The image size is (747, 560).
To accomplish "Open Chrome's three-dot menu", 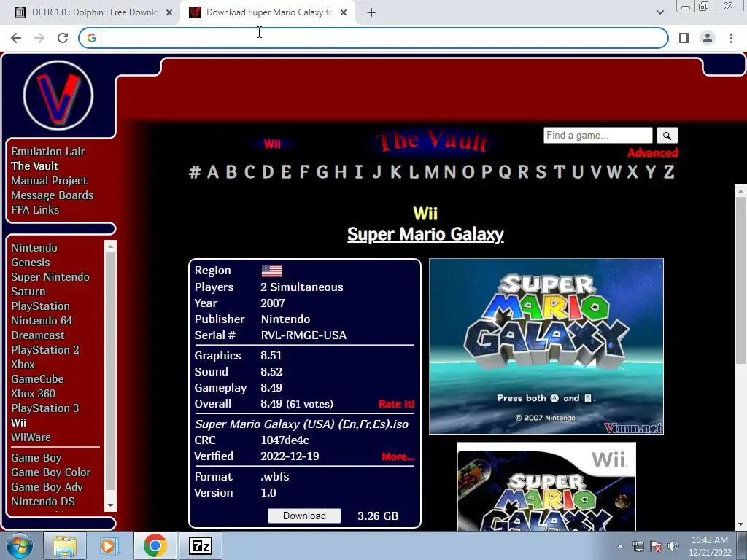I will click(731, 38).
